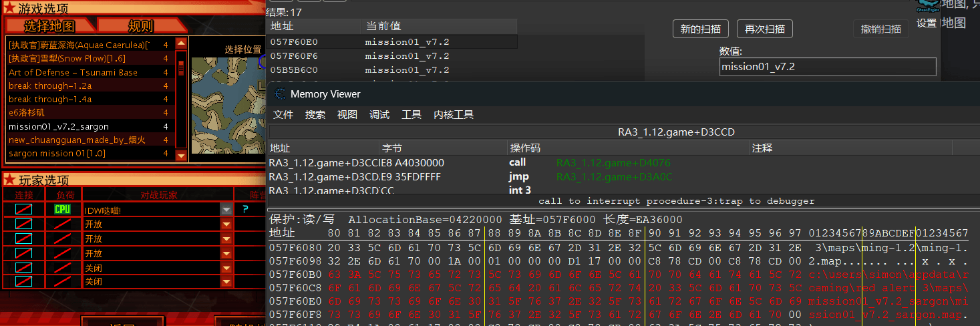The image size is (980, 326).
Task: Select map new_chuangguan_made_by_烟火
Action: pos(89,140)
